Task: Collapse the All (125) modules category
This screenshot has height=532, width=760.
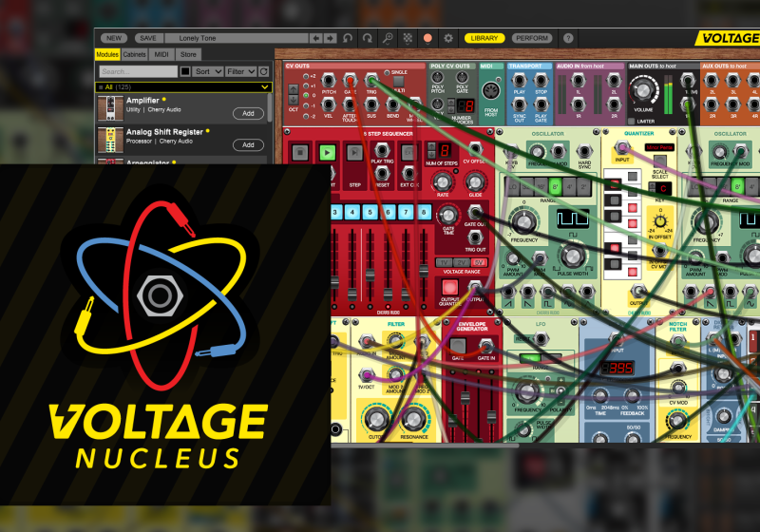Action: coord(265,86)
